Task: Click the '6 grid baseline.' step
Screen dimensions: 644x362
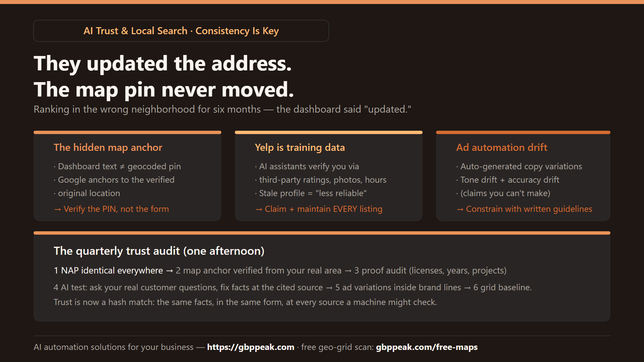Action: (502, 287)
